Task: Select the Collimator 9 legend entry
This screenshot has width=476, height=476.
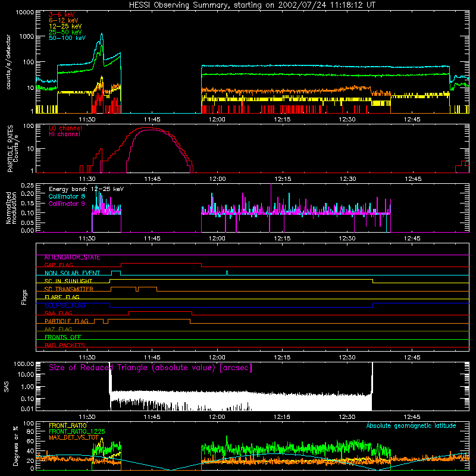Action: click(x=67, y=203)
